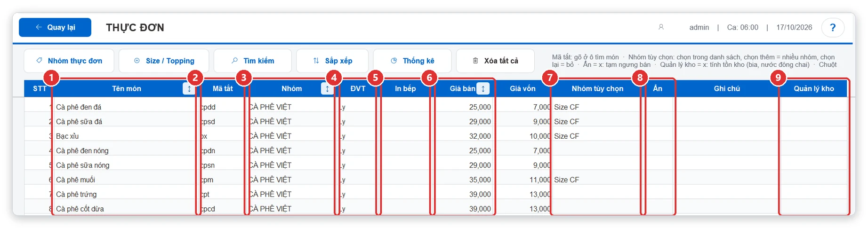The height and width of the screenshot is (228, 868).
Task: Click the Sắp xếp sort button
Action: [332, 61]
